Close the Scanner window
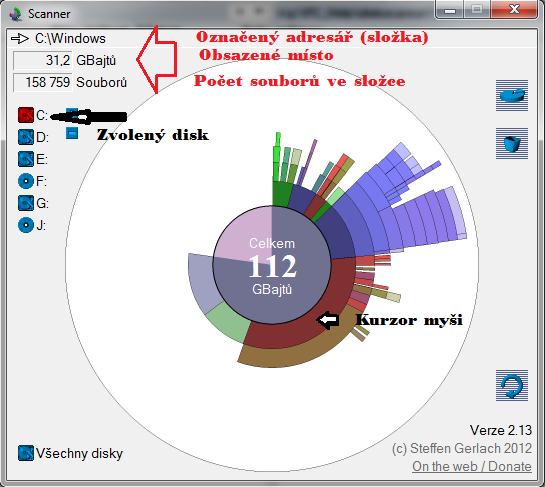 514,10
